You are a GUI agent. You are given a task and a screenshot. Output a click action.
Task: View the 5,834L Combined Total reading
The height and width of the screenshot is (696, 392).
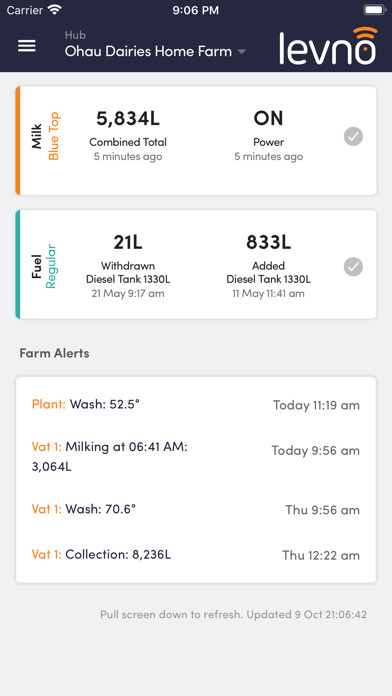click(128, 136)
